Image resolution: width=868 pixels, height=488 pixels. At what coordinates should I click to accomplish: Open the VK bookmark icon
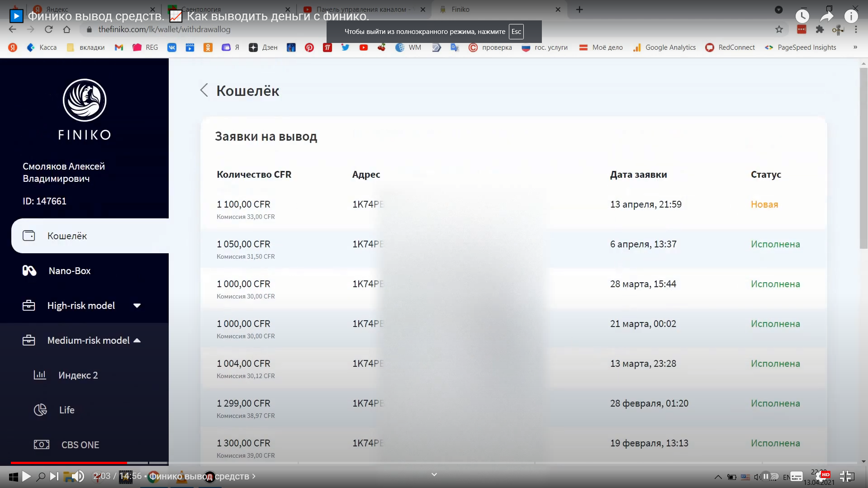tap(172, 47)
